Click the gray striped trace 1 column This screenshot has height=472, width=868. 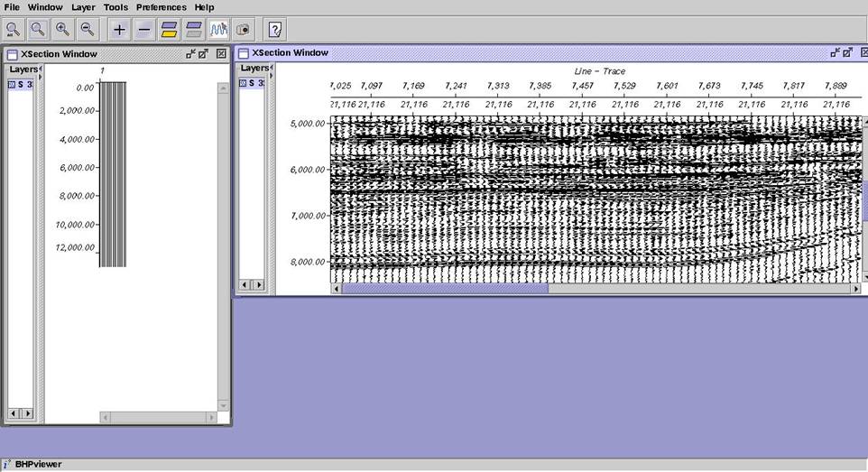pos(113,174)
